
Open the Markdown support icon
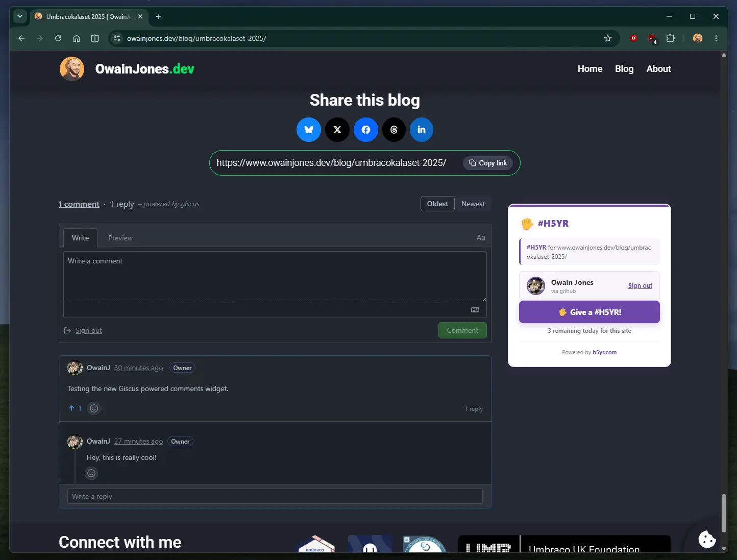(475, 310)
